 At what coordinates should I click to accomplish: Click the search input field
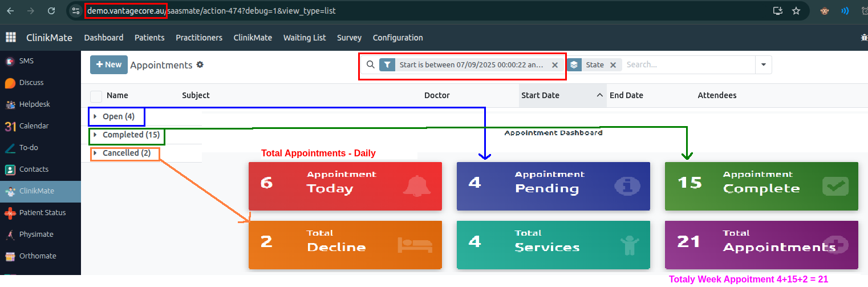(x=687, y=65)
